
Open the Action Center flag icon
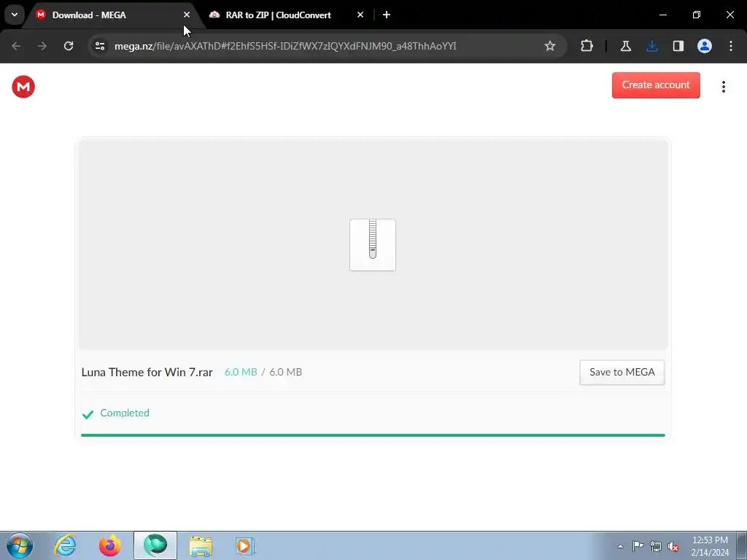[x=638, y=546]
